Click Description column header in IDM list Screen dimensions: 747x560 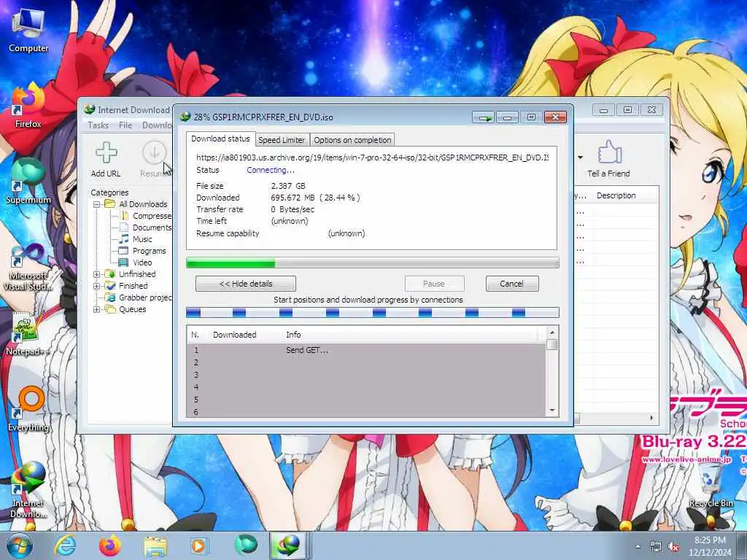pos(616,195)
